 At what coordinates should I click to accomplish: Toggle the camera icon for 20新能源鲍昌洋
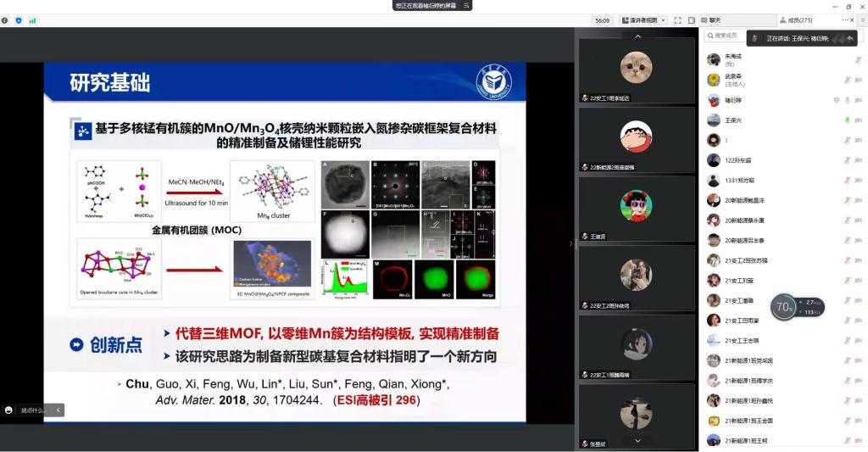coord(858,200)
